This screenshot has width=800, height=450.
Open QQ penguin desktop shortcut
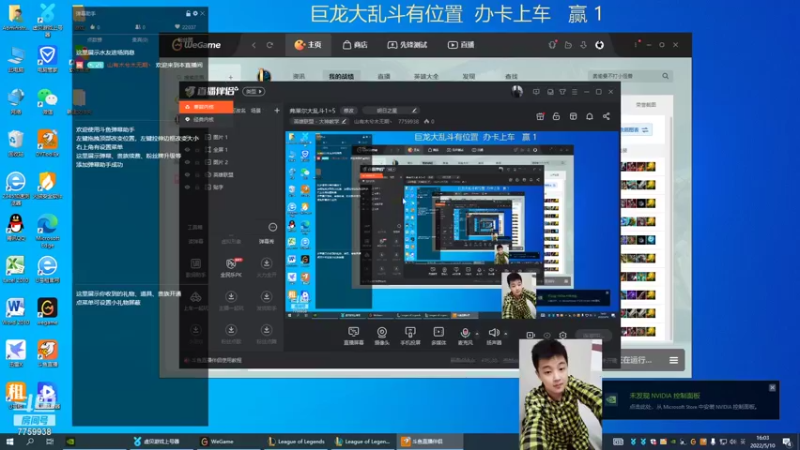[16, 227]
